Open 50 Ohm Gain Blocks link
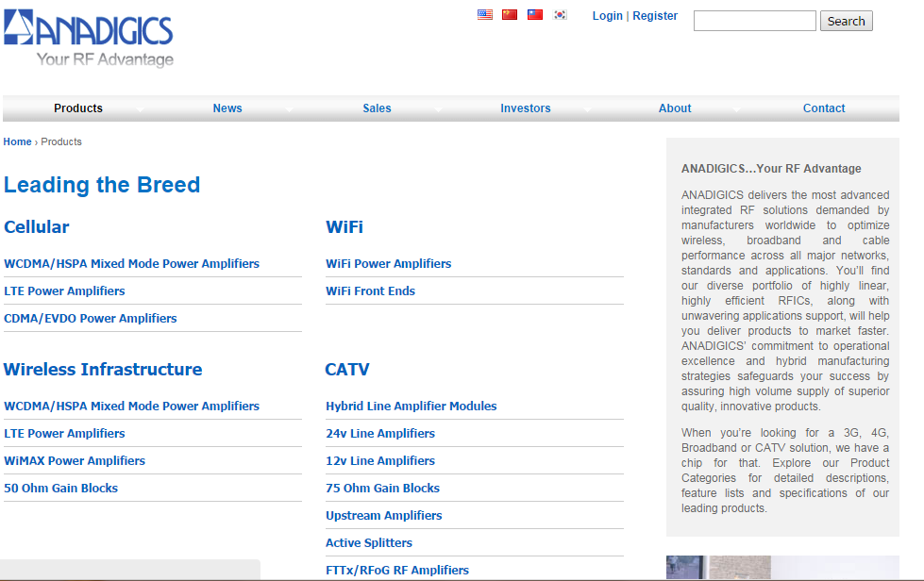This screenshot has width=924, height=581. point(60,488)
